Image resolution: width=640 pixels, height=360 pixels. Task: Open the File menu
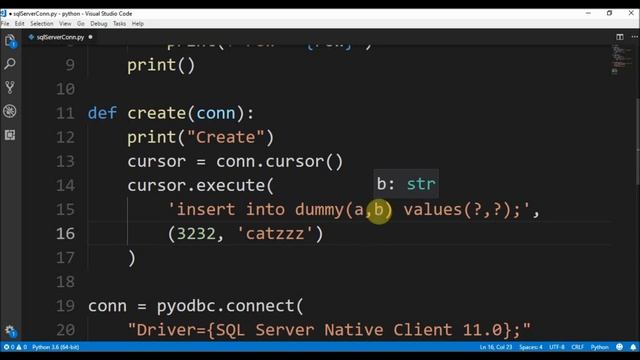pos(5,24)
